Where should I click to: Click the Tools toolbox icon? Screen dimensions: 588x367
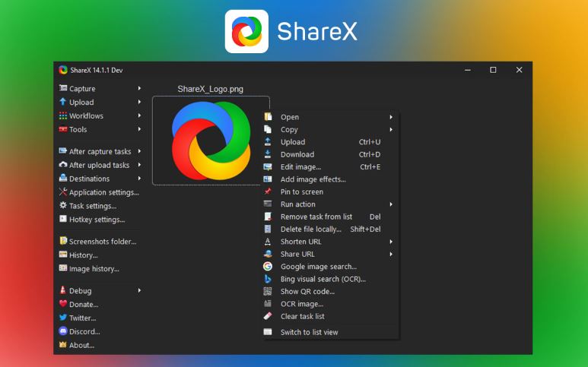coord(63,129)
